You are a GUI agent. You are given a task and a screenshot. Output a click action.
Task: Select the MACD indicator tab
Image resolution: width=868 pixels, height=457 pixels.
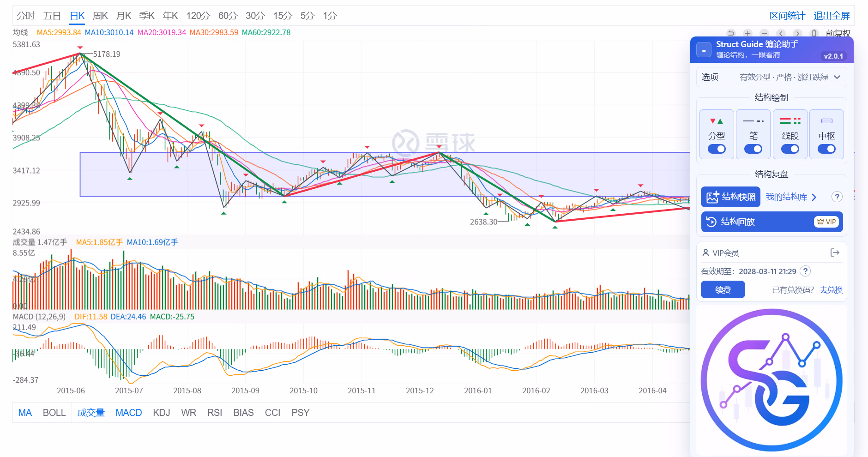(129, 413)
